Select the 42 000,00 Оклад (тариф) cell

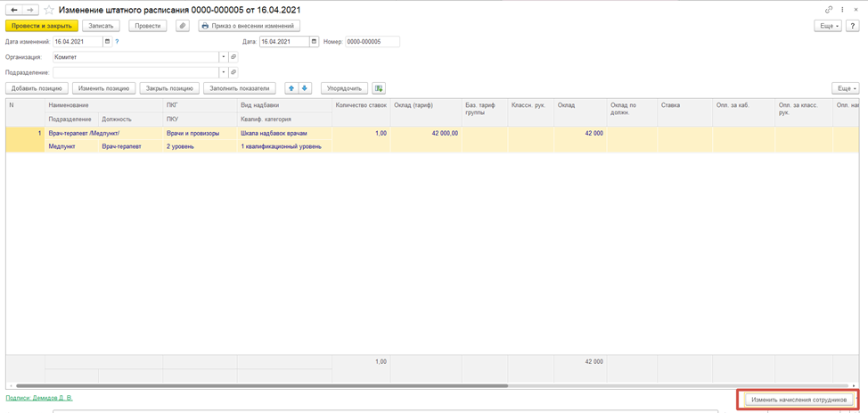[x=426, y=133]
